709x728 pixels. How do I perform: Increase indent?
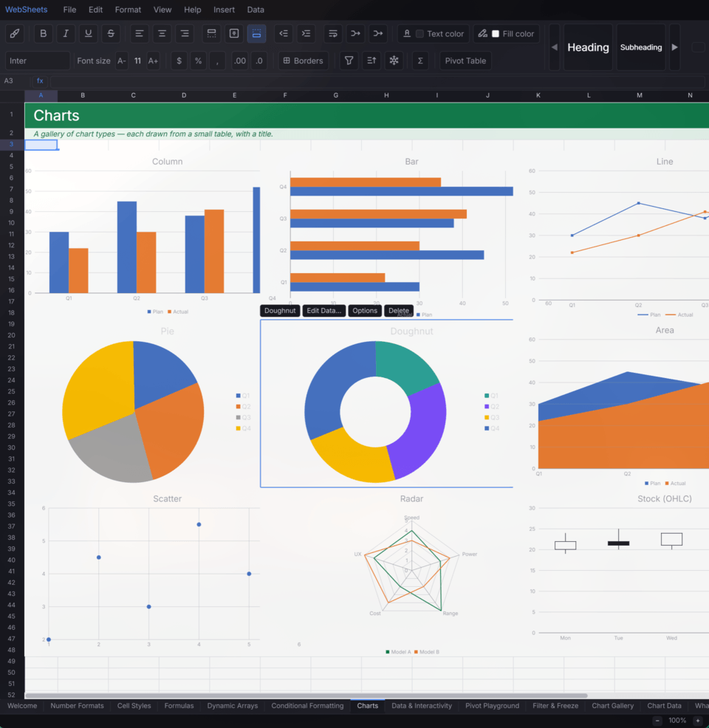click(306, 33)
